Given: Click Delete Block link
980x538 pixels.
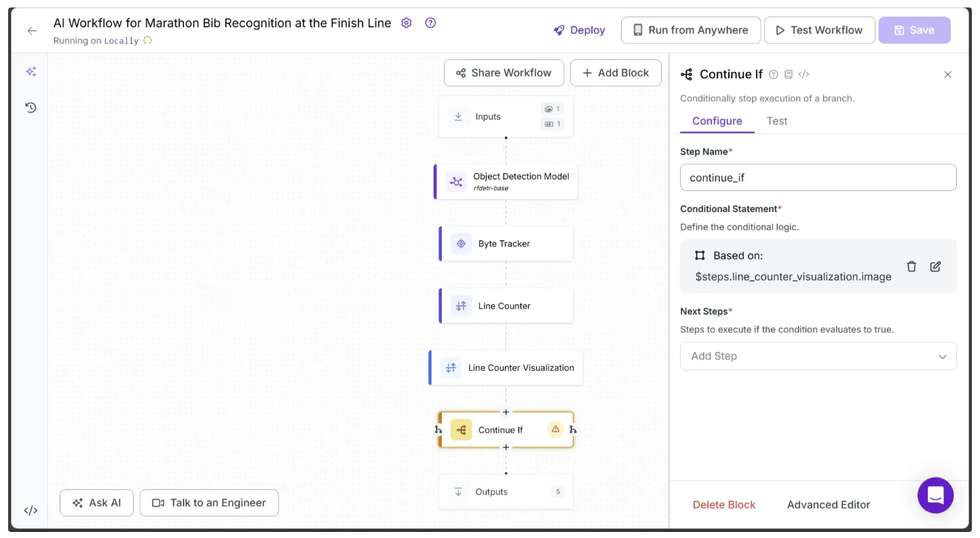Looking at the screenshot, I should 723,505.
